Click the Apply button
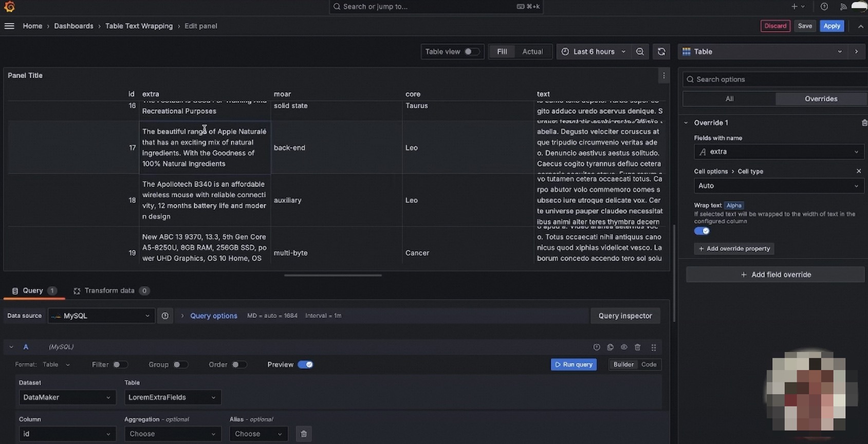The width and height of the screenshot is (868, 444). (x=832, y=26)
